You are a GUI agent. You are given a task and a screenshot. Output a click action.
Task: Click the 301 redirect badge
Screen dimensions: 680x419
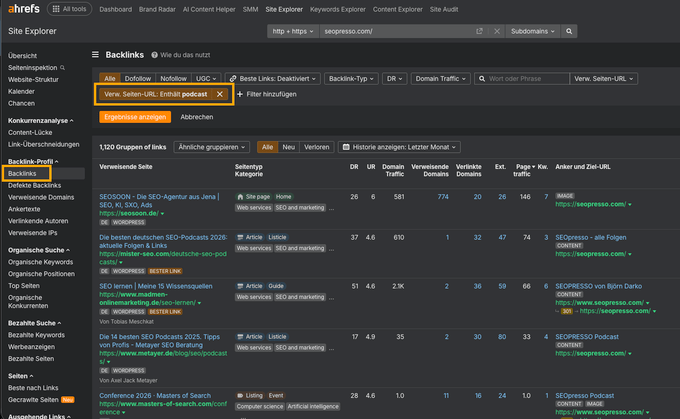(566, 311)
